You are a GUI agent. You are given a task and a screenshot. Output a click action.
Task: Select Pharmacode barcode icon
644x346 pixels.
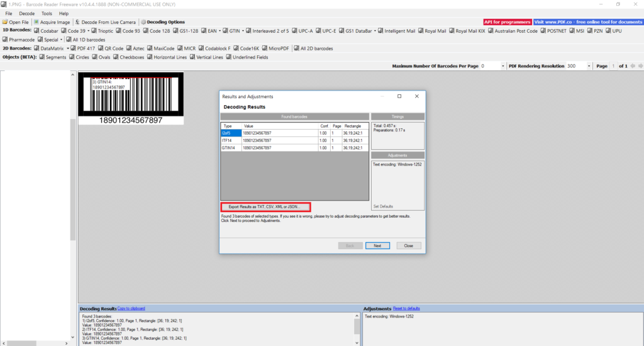click(x=5, y=40)
